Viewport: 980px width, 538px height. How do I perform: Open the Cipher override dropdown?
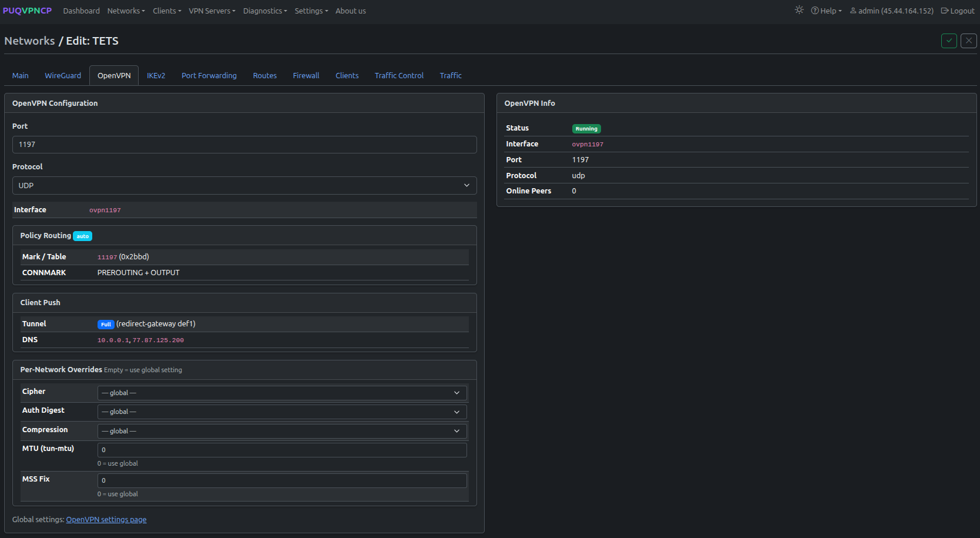[x=282, y=393]
